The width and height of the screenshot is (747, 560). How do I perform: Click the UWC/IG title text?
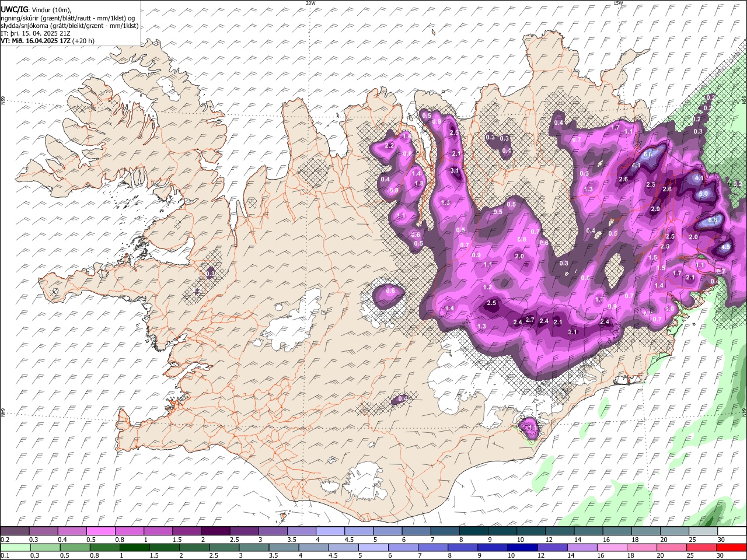click(x=14, y=9)
